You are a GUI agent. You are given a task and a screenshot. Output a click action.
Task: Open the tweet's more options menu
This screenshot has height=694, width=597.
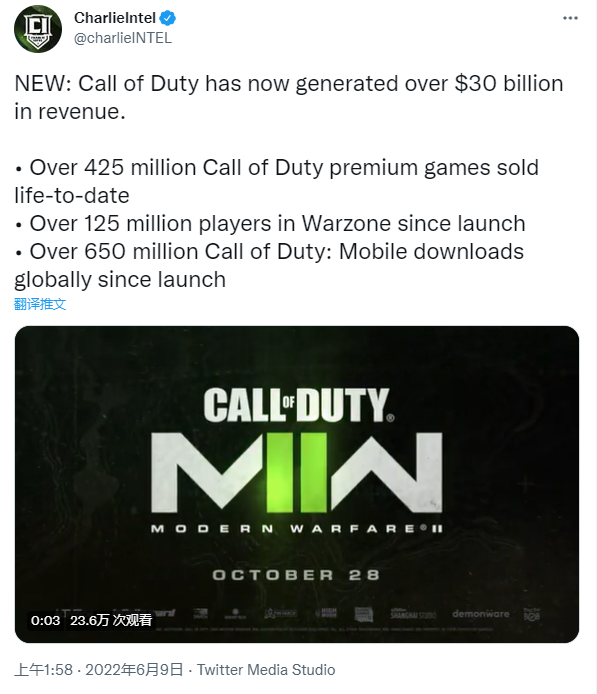[570, 18]
